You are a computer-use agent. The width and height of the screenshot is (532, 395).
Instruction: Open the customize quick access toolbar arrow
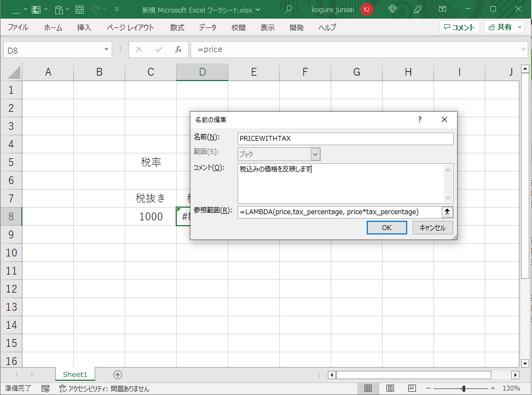pos(117,9)
